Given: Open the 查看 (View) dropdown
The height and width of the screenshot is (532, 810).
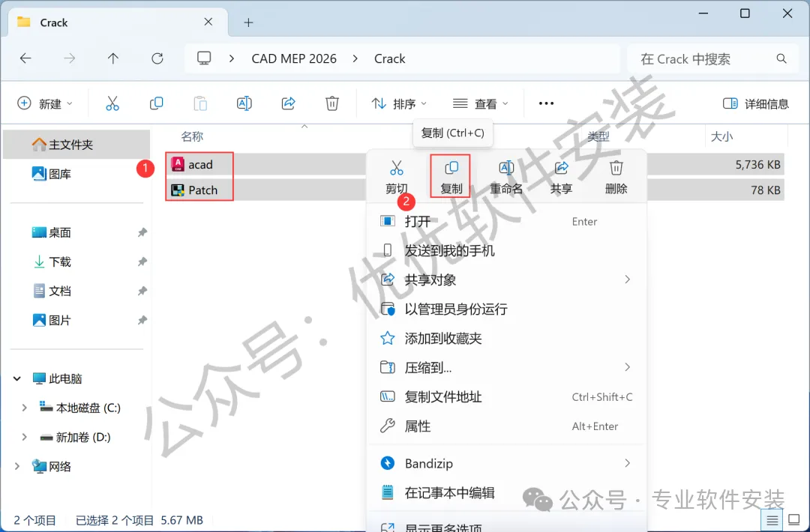Looking at the screenshot, I should [x=481, y=103].
